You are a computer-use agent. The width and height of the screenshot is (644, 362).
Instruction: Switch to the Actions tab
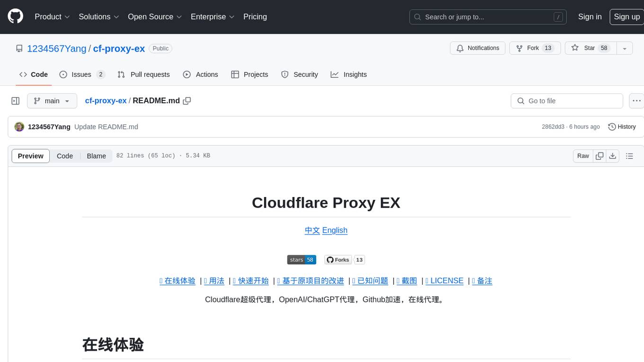point(200,74)
